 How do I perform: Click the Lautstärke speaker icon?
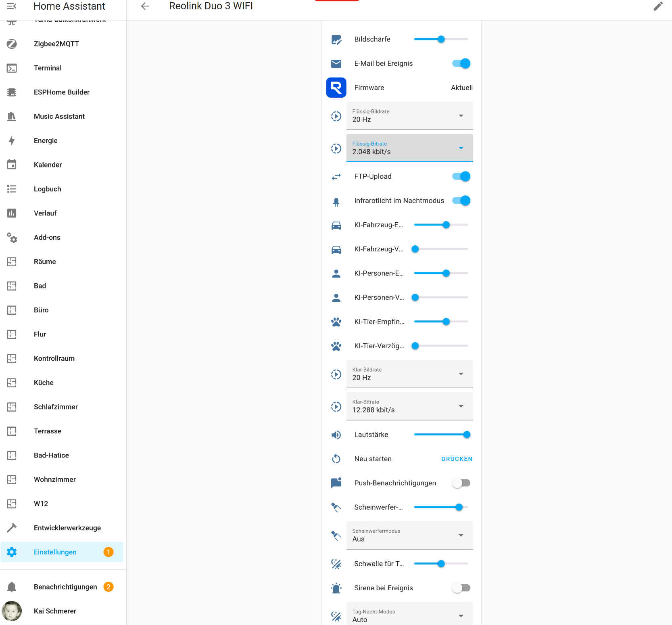(x=336, y=435)
